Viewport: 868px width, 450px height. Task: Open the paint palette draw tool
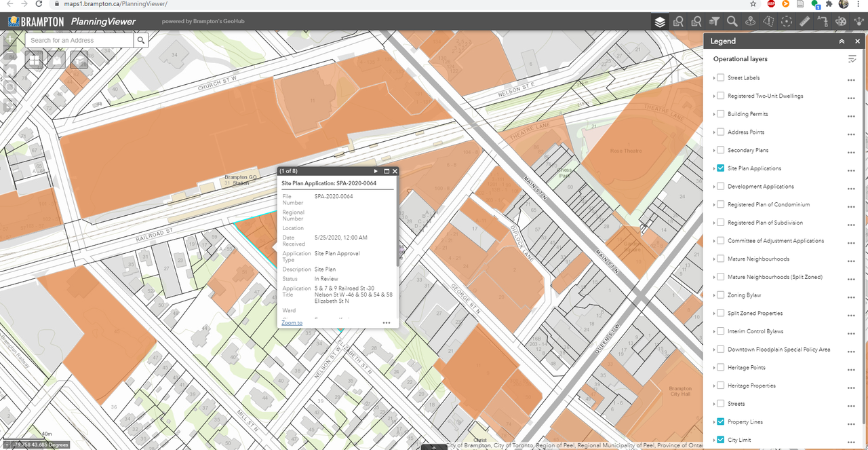coord(841,22)
